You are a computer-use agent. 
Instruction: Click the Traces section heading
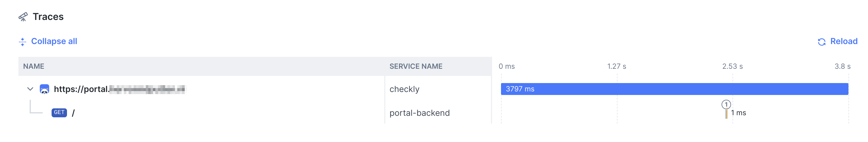point(48,17)
